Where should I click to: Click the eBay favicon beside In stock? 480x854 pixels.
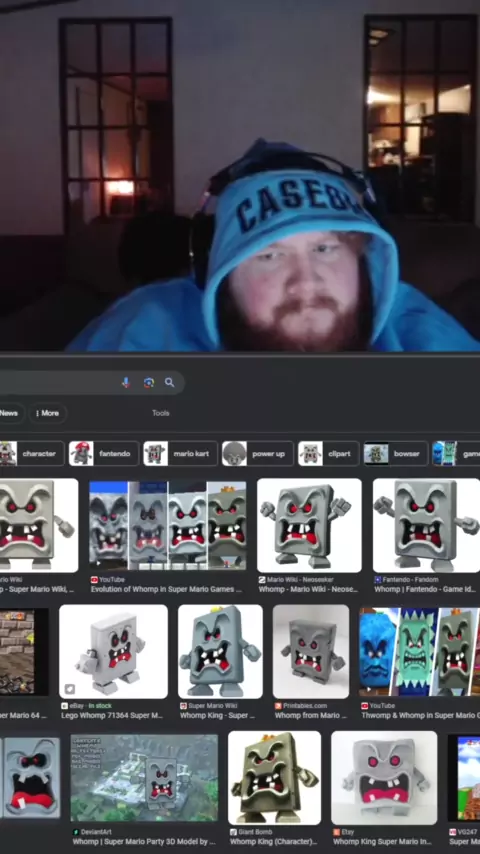[x=64, y=706]
